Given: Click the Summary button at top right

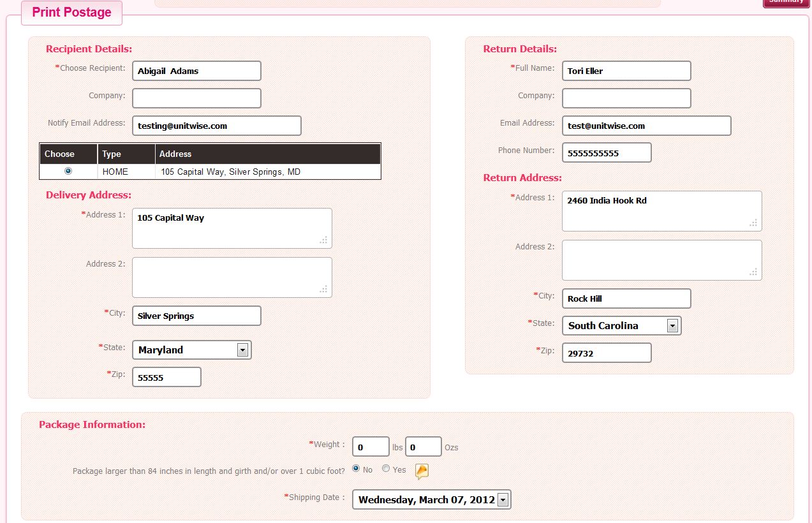Looking at the screenshot, I should [x=785, y=3].
